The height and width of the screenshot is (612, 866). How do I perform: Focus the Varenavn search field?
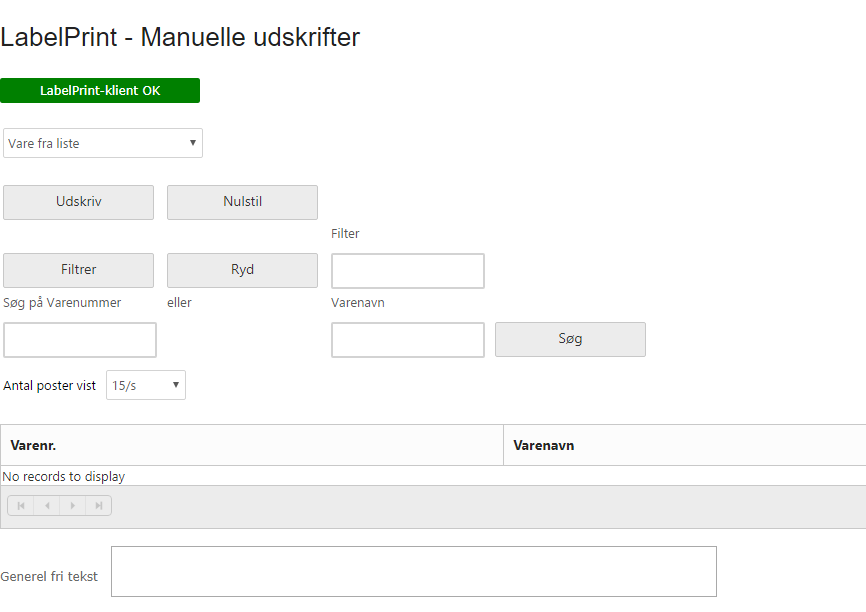click(408, 340)
